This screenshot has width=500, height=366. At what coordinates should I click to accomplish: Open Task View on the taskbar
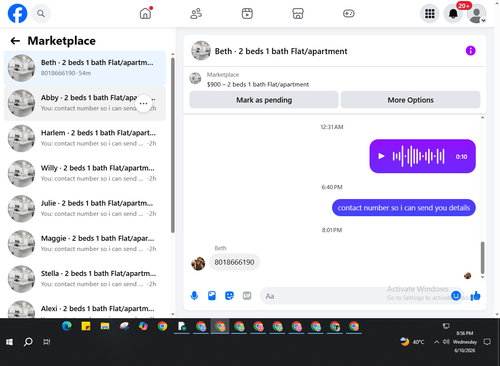point(47,342)
